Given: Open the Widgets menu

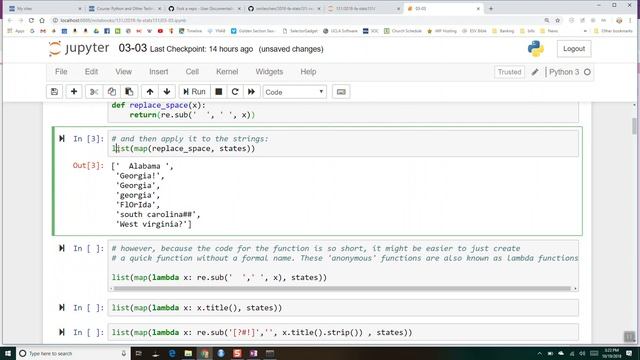Looking at the screenshot, I should point(269,71).
